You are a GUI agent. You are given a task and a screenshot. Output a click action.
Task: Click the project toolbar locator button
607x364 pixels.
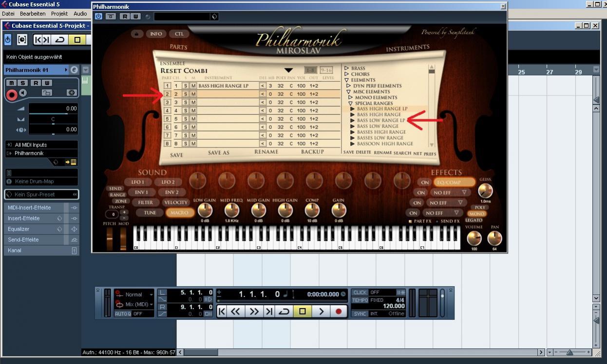click(x=42, y=40)
